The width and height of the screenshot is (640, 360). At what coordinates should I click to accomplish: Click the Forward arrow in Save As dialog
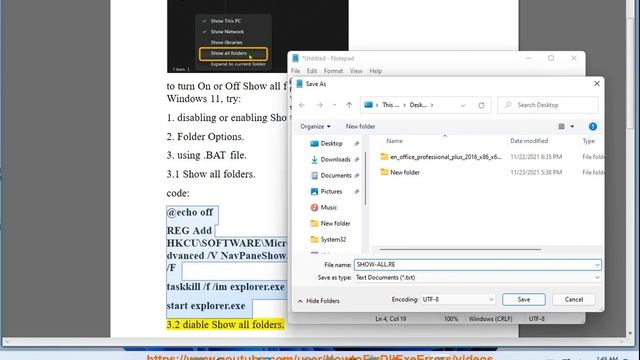point(319,105)
